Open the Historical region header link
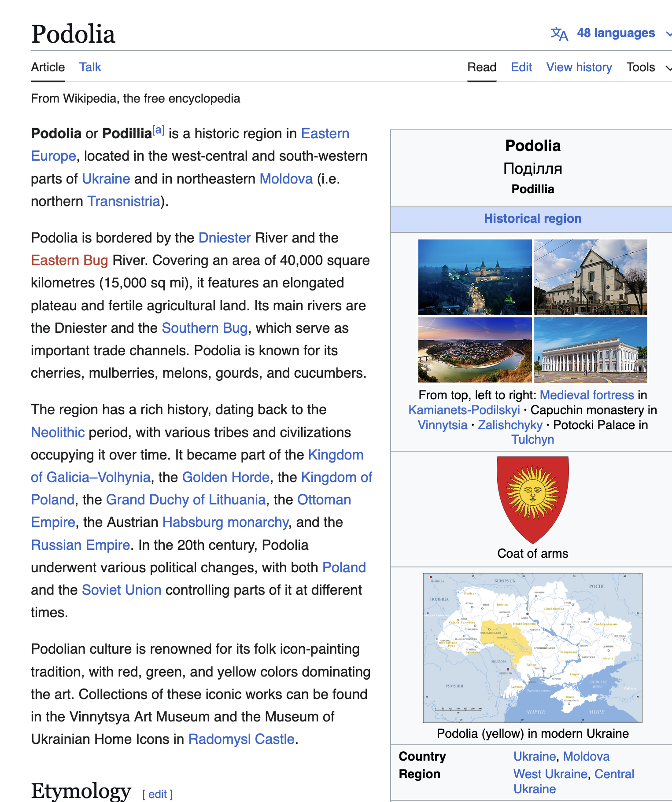This screenshot has width=672, height=802. (532, 219)
